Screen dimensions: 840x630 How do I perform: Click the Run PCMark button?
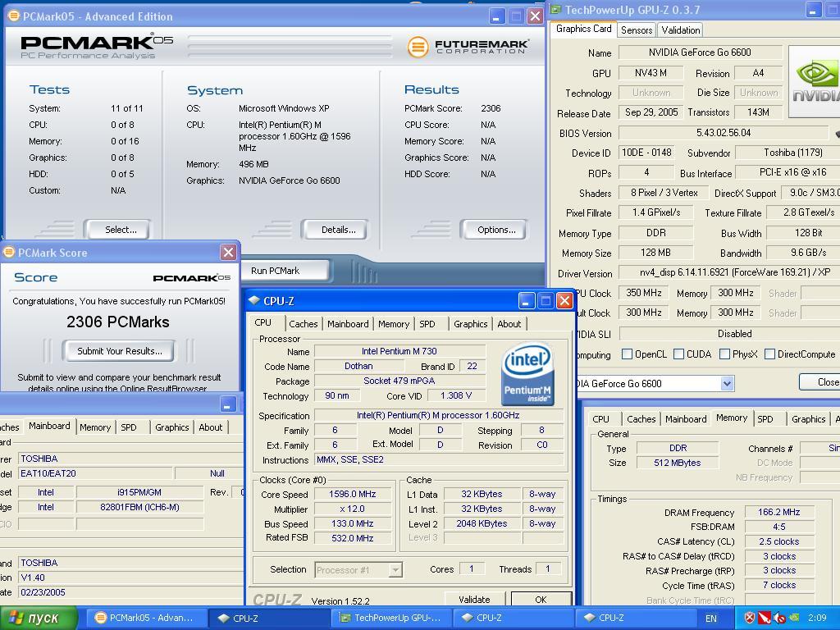[284, 271]
